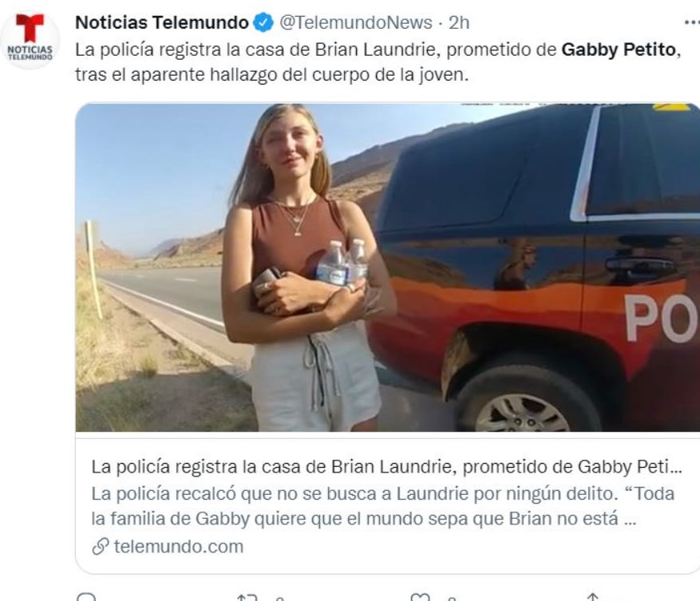Open the telemundo.com domain link

pos(179,547)
